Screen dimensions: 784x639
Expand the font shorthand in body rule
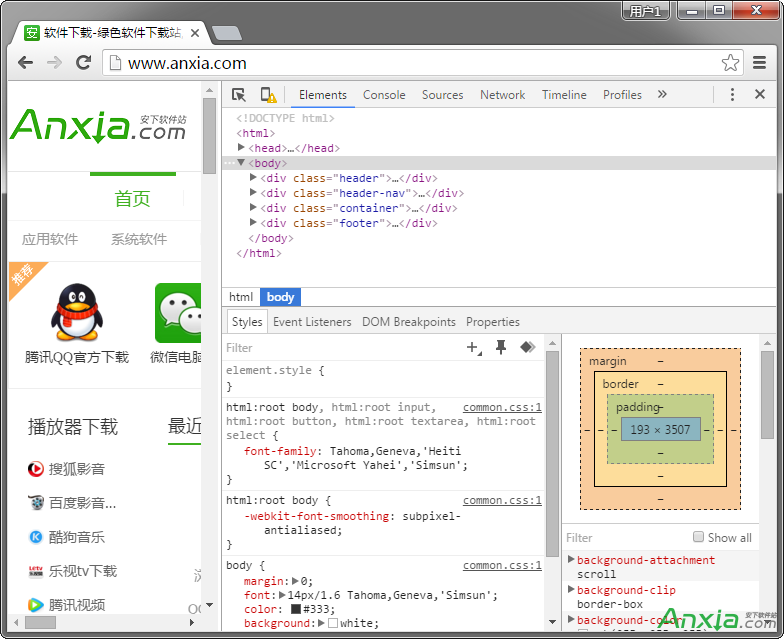[282, 595]
